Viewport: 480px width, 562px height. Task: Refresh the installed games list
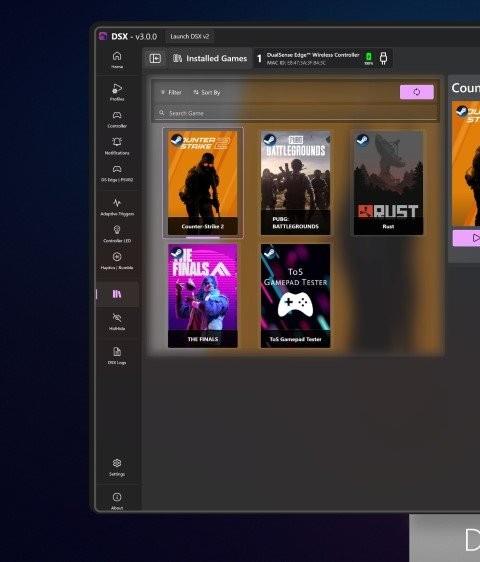point(417,92)
